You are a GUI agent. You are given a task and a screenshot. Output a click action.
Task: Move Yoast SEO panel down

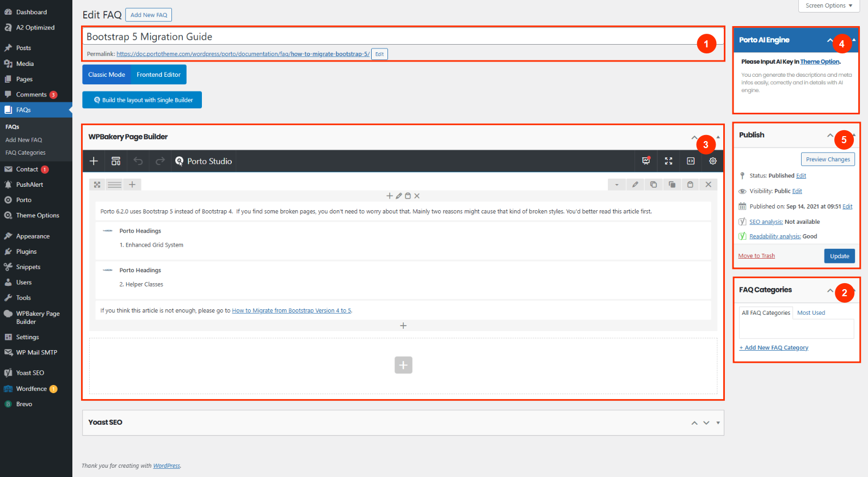tap(706, 423)
